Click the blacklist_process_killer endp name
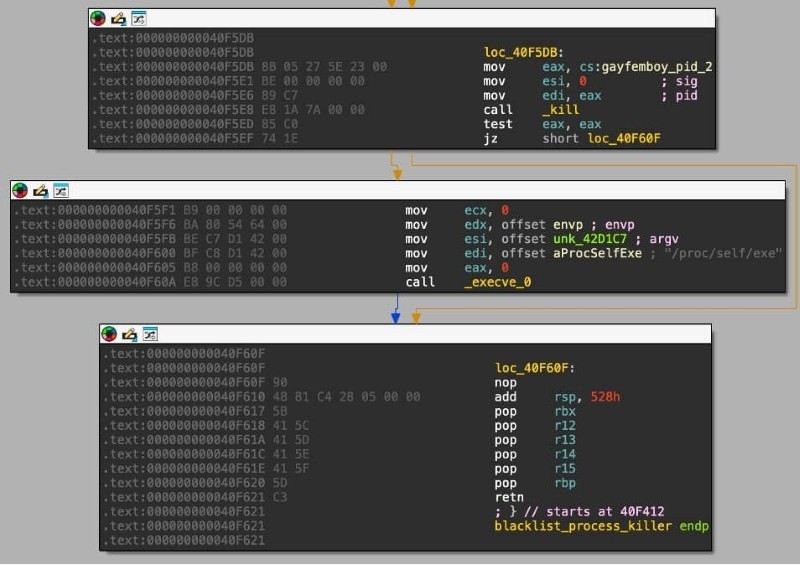Viewport: 800px width, 565px height. click(602, 526)
